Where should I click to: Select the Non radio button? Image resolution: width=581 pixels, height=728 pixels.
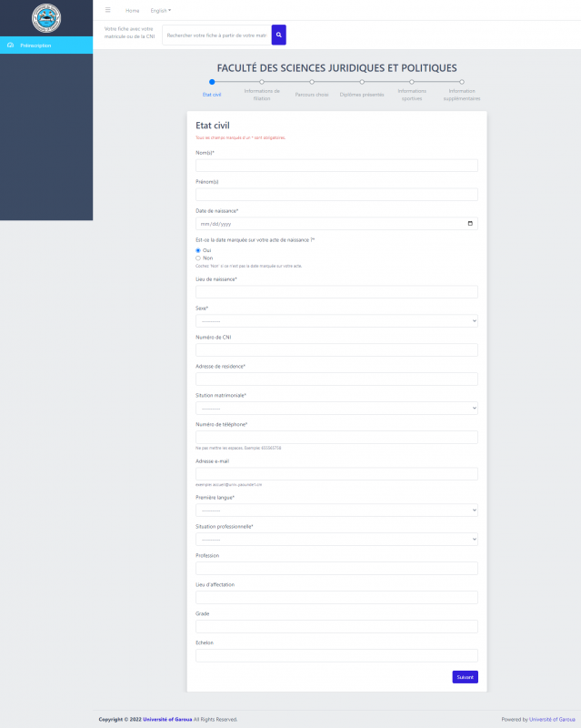tap(198, 258)
